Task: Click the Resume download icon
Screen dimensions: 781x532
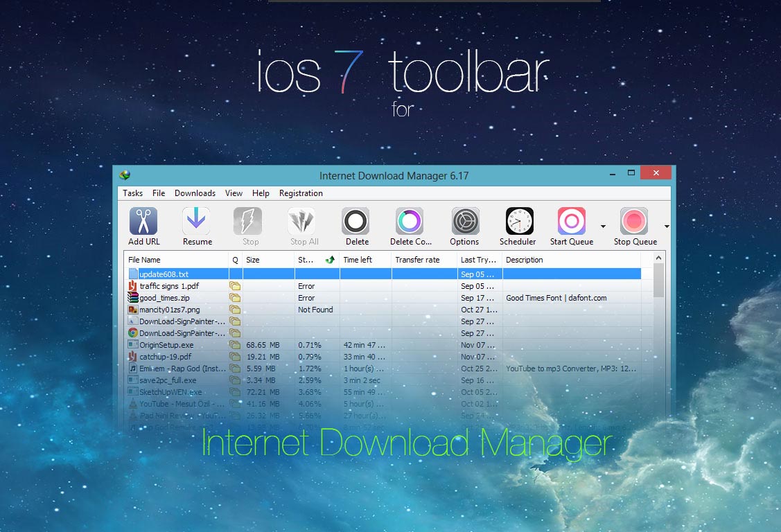Action: pos(196,220)
